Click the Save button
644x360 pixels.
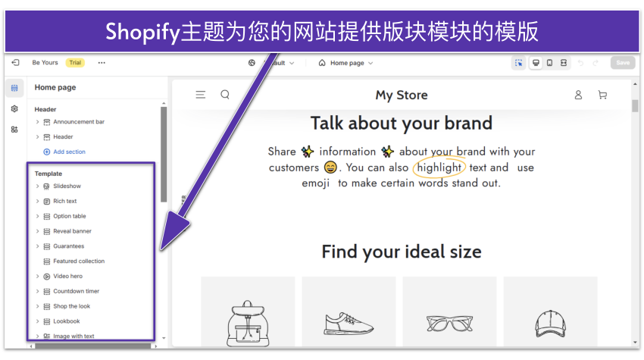[622, 63]
